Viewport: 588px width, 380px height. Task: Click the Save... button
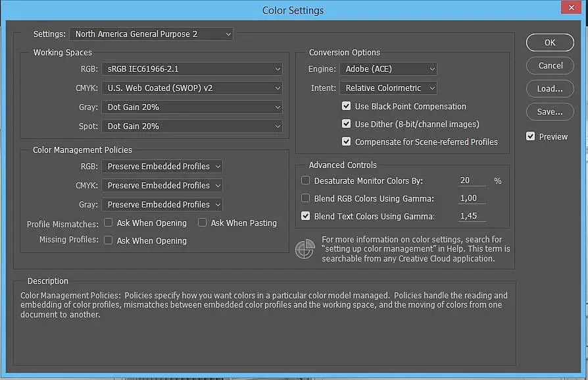pyautogui.click(x=550, y=112)
